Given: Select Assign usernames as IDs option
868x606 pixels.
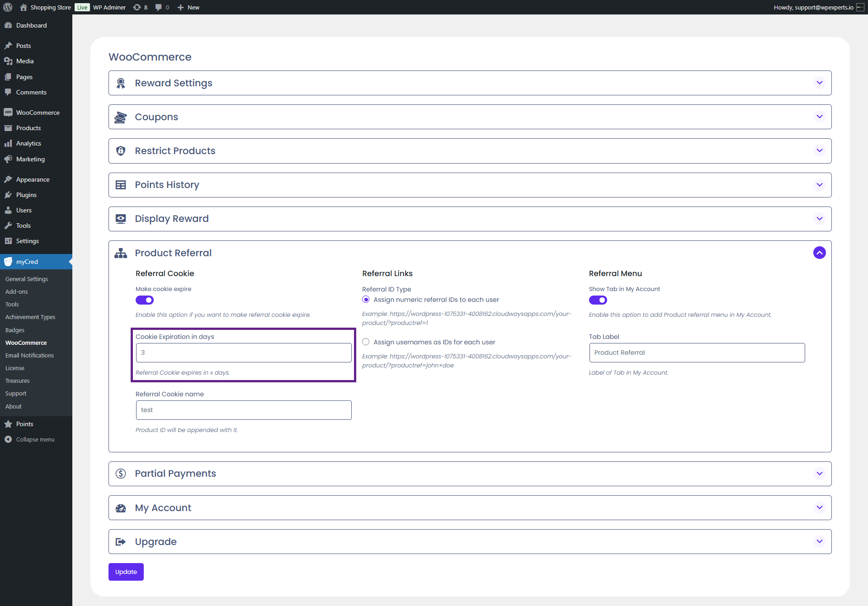Looking at the screenshot, I should tap(366, 342).
